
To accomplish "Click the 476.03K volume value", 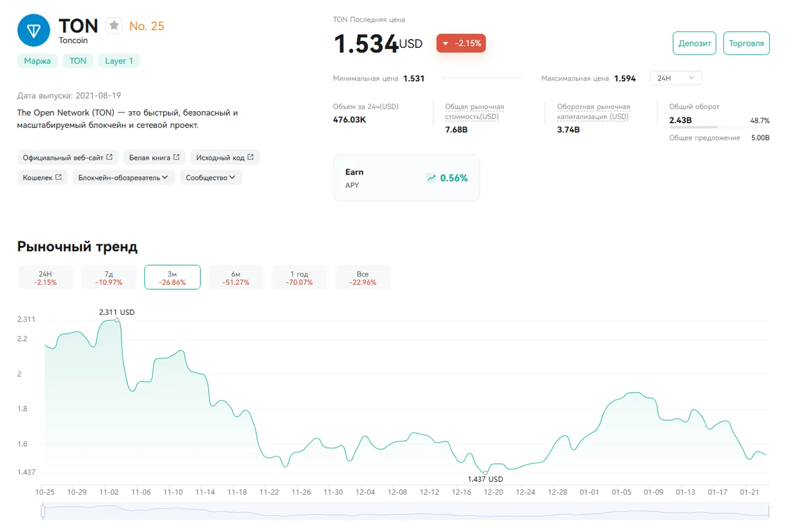I will (350, 120).
